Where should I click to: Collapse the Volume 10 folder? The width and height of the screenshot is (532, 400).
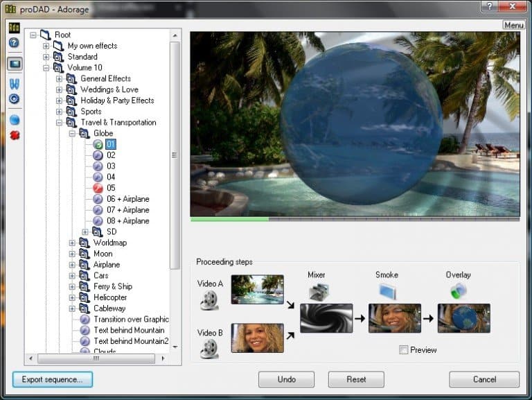[46, 67]
